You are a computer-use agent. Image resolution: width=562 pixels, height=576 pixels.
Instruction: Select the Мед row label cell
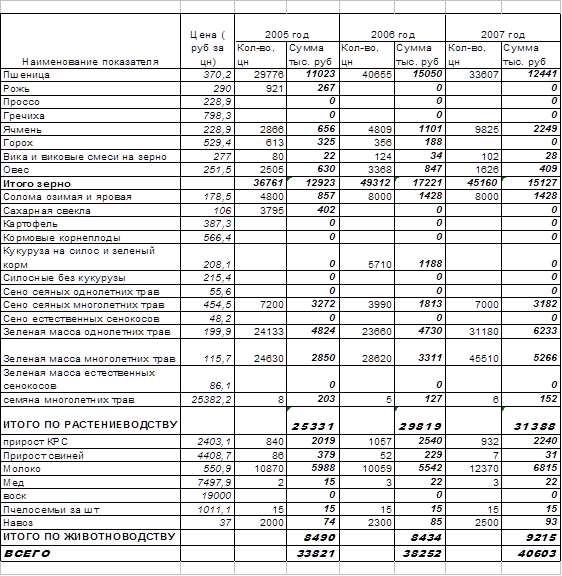point(90,482)
